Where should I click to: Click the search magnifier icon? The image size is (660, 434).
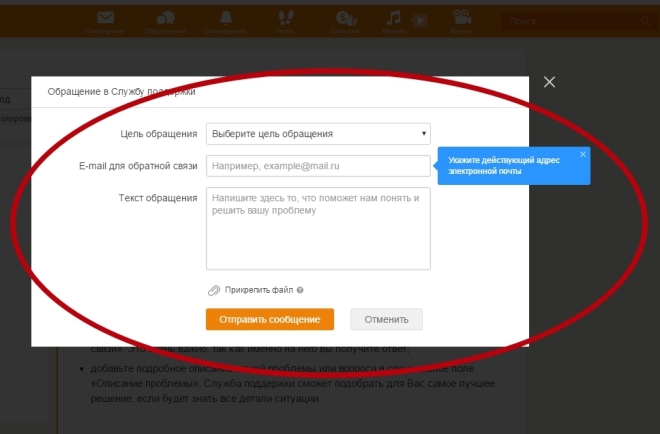click(x=645, y=21)
